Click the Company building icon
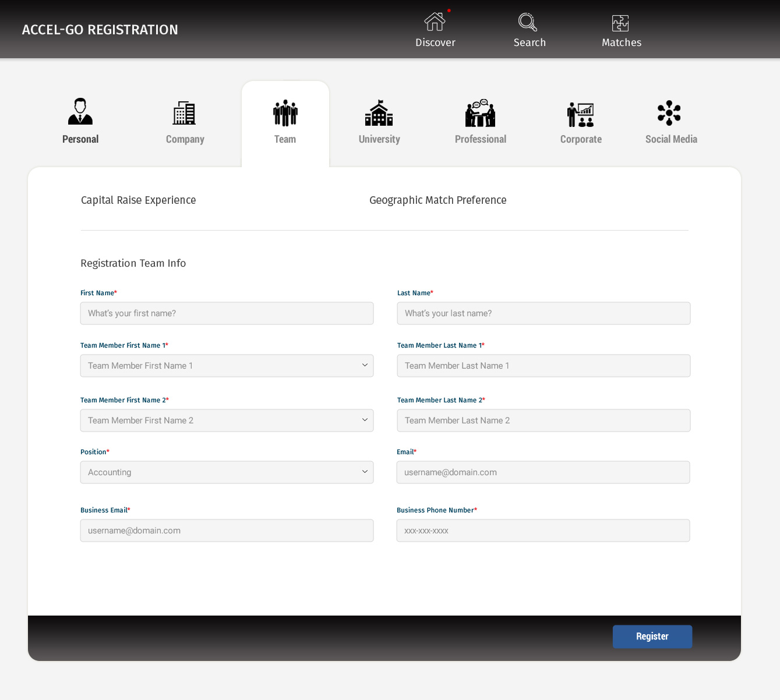Viewport: 780px width, 700px height. [x=184, y=113]
